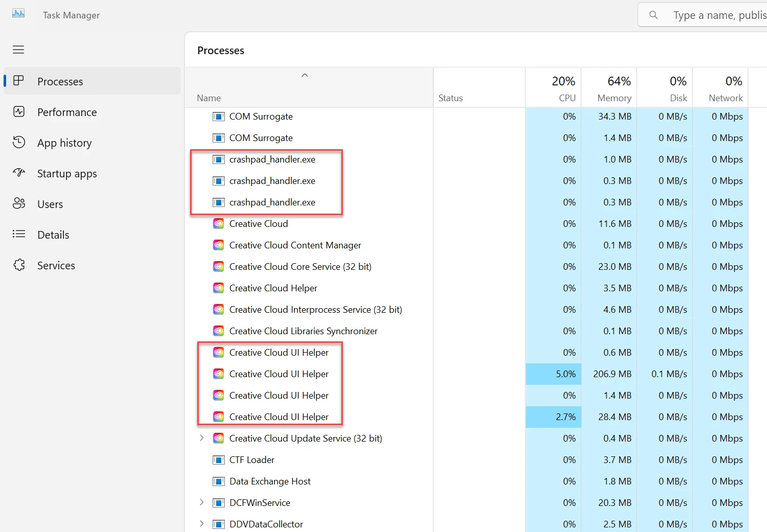Select Creative Cloud Interprocess Service (32 bit)

click(x=316, y=310)
